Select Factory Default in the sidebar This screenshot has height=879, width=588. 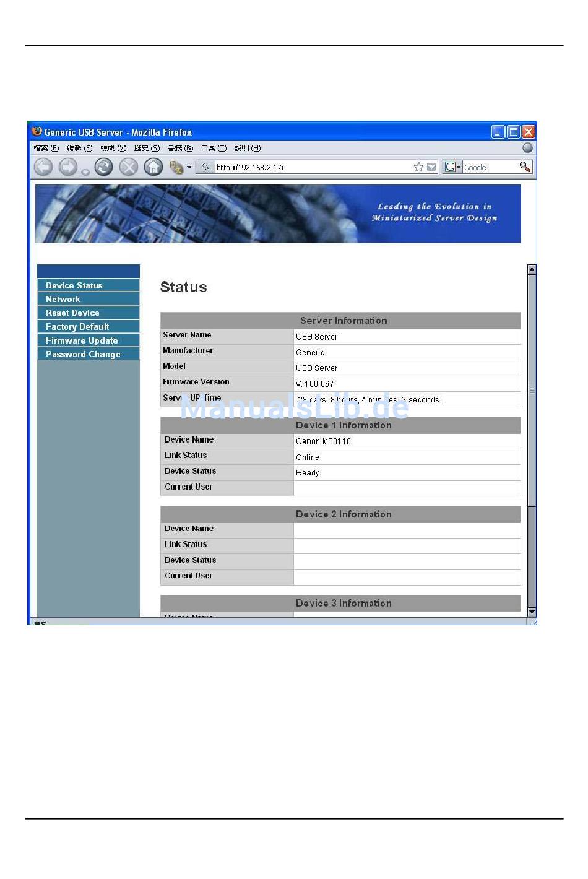pos(89,327)
